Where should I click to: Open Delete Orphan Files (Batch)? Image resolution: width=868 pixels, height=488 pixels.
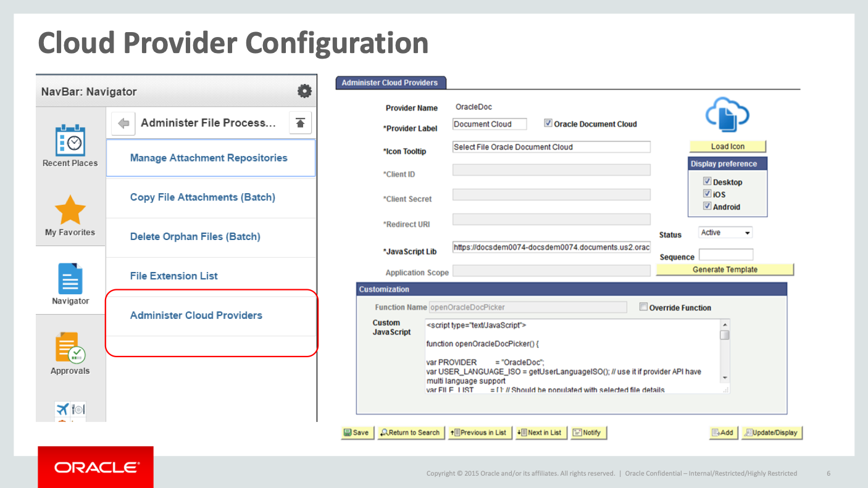click(x=211, y=237)
